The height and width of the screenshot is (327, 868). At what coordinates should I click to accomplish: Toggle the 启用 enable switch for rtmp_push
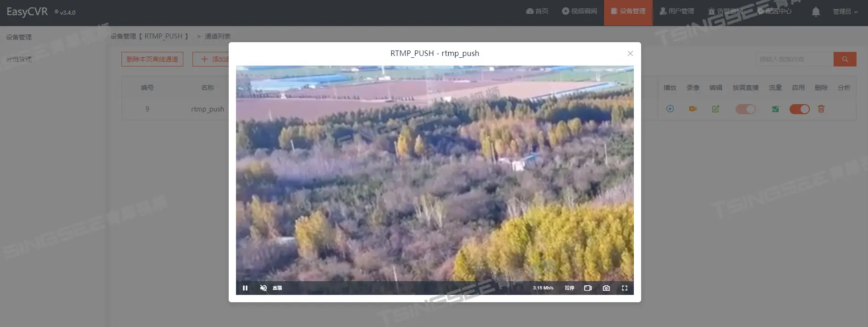799,109
